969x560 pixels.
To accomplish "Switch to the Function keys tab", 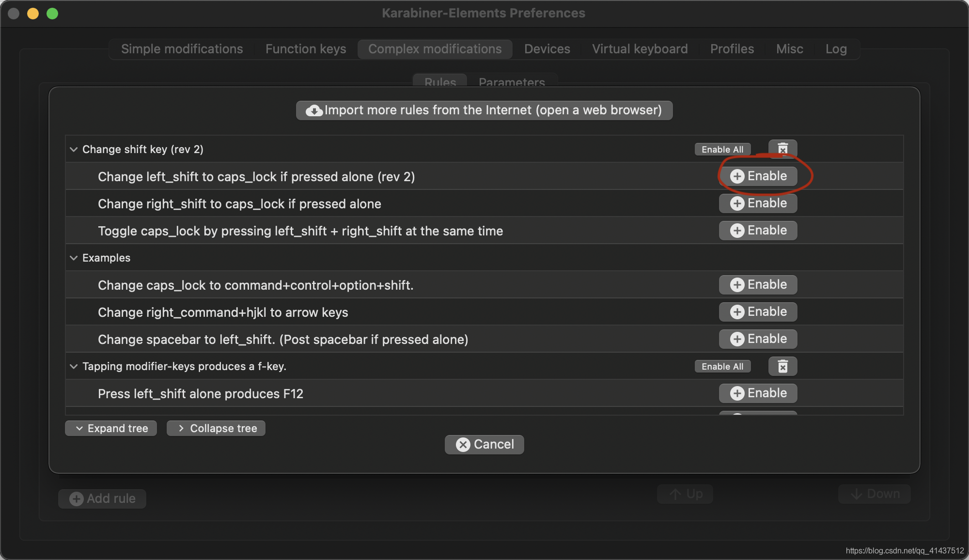I will [x=306, y=49].
